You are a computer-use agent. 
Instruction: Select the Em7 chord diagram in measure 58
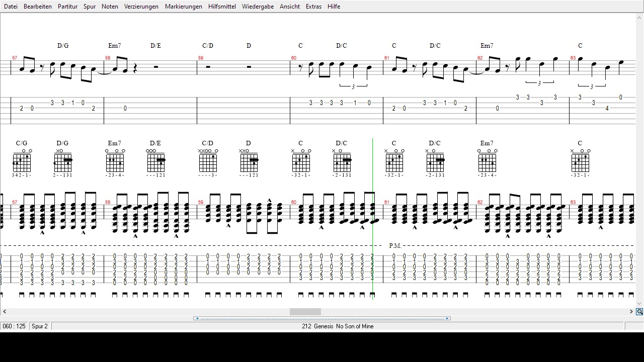(115, 161)
